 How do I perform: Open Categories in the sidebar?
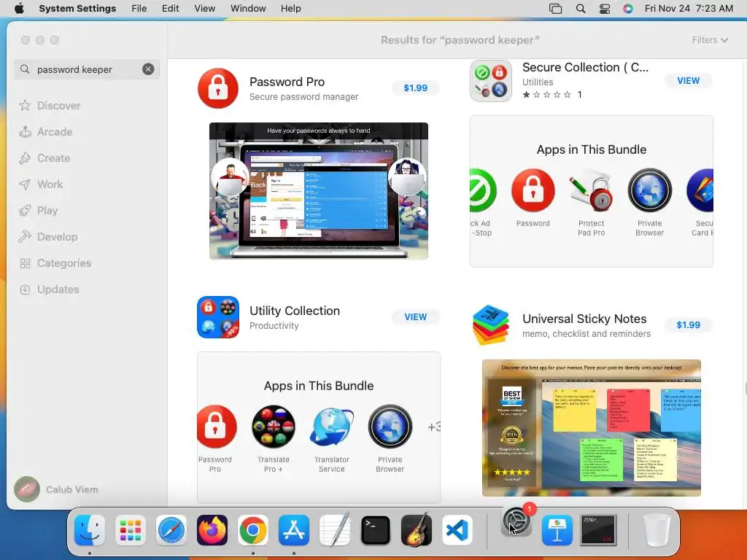(x=55, y=262)
